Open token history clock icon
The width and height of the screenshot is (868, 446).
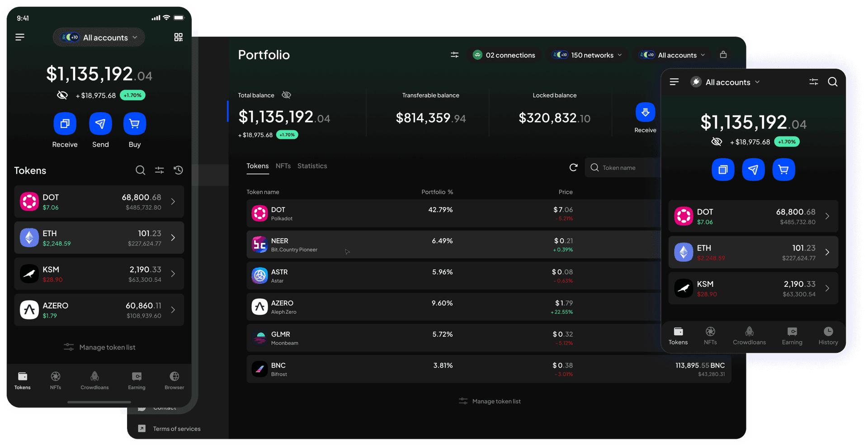179,170
